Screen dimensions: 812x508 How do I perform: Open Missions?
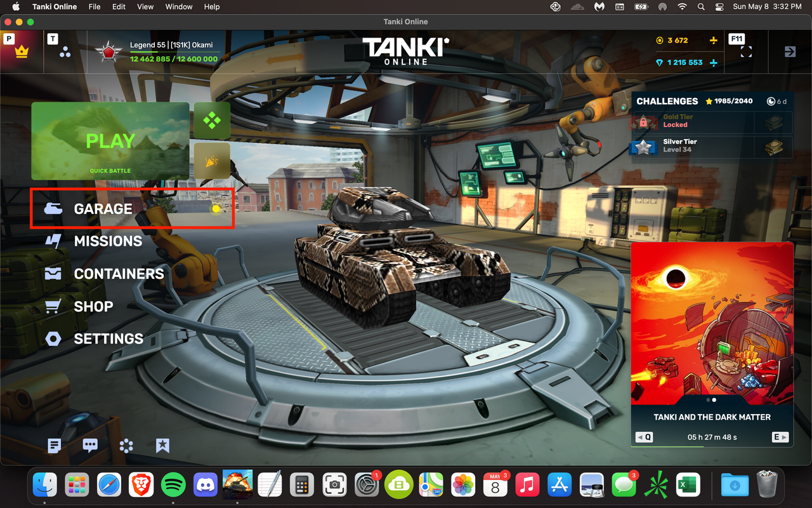tap(93, 241)
